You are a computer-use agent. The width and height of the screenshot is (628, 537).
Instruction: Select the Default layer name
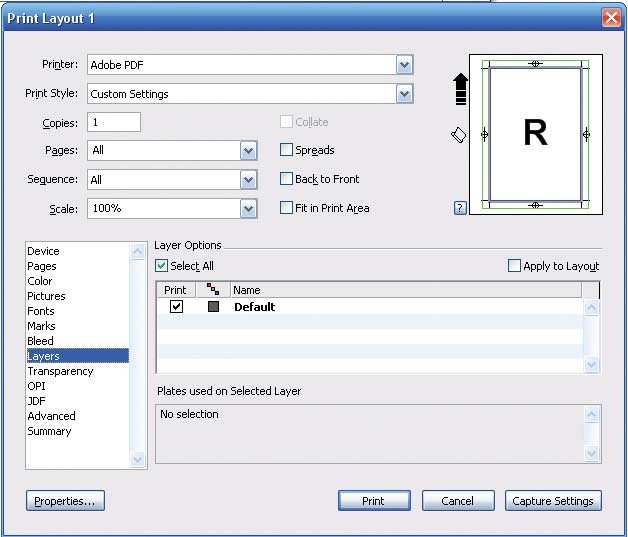254,307
